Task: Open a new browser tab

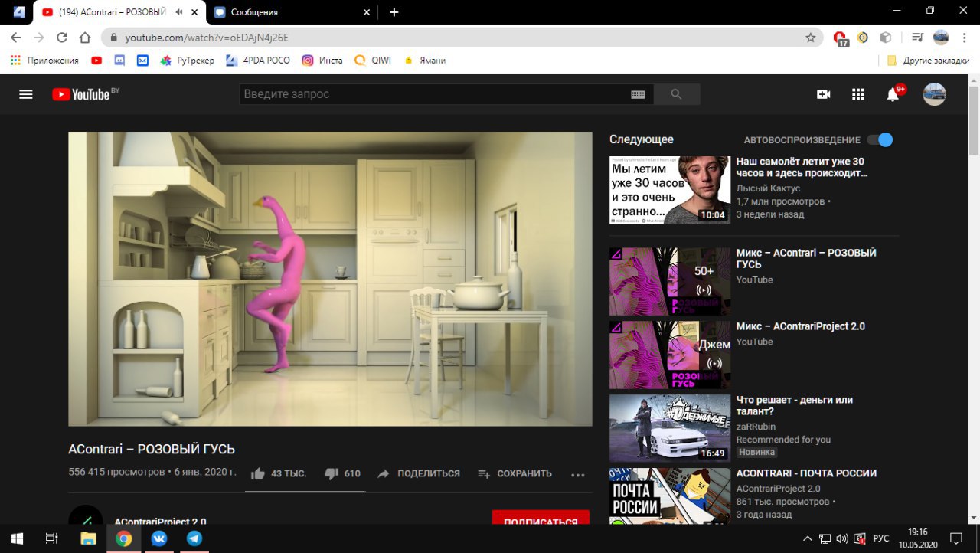Action: coord(394,12)
